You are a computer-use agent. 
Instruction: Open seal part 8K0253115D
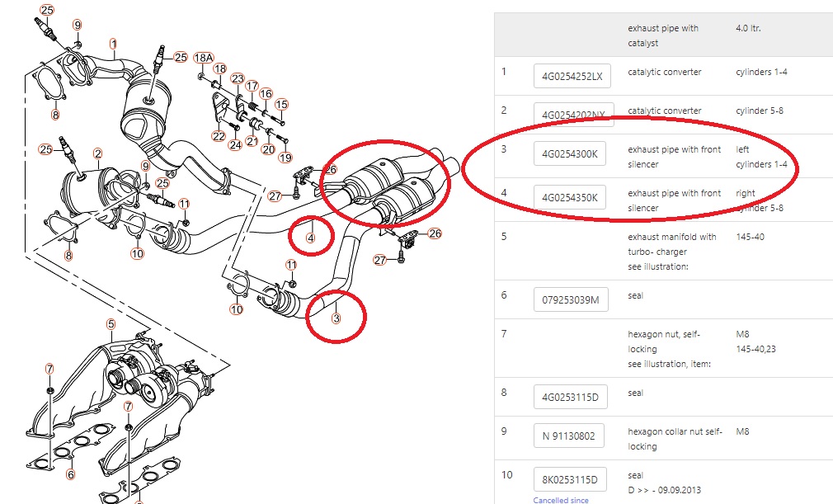click(570, 479)
